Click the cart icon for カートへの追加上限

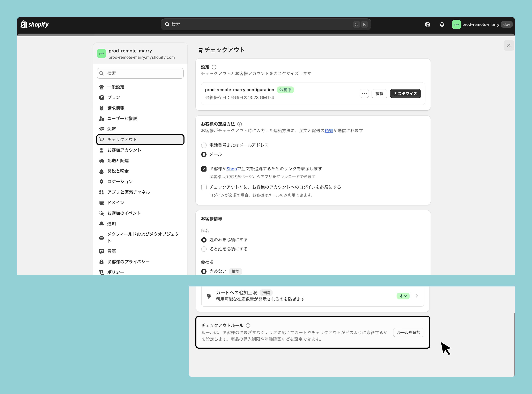coord(209,296)
